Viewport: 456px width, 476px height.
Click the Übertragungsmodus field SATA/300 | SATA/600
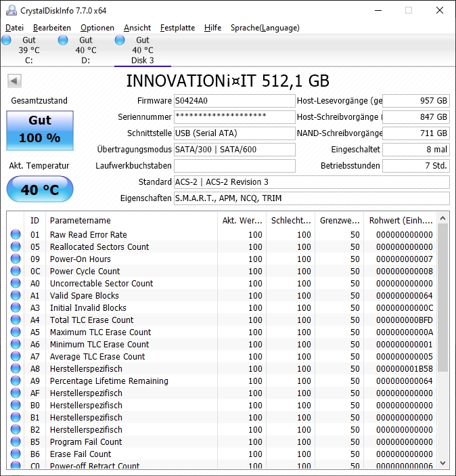pos(234,150)
